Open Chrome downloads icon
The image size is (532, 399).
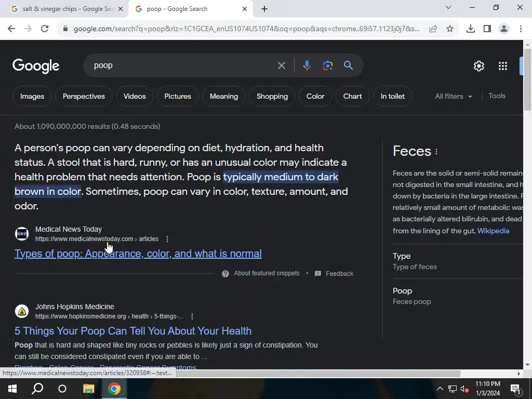pos(470,29)
